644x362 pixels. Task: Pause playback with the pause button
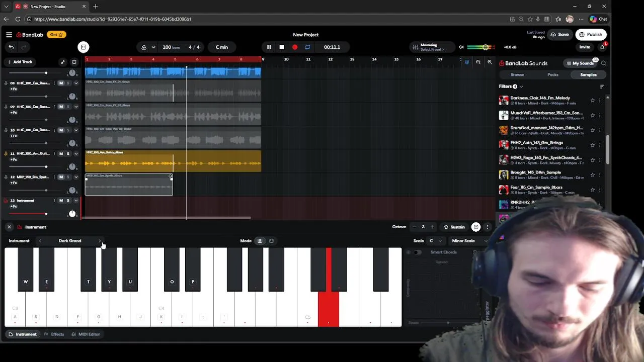(x=269, y=47)
